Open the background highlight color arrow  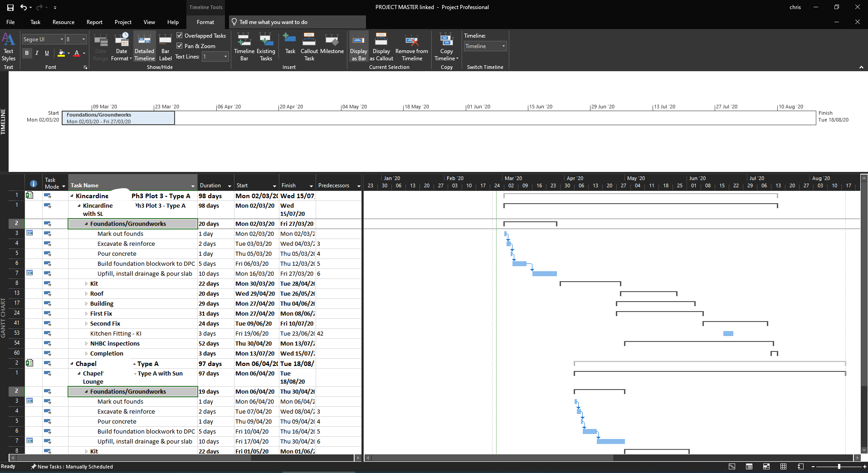tap(68, 54)
